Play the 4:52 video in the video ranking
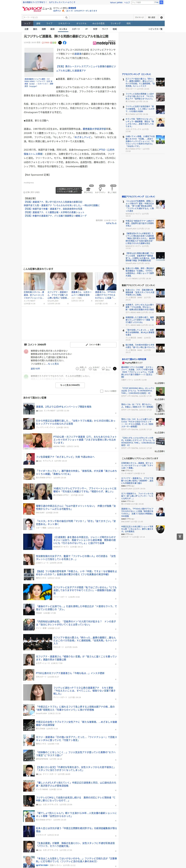 tap(160, 320)
